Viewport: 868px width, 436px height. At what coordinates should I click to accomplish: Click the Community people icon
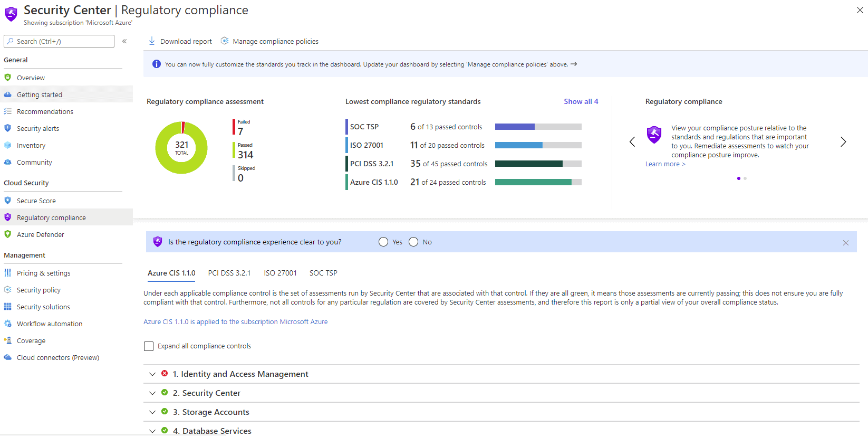(x=7, y=162)
